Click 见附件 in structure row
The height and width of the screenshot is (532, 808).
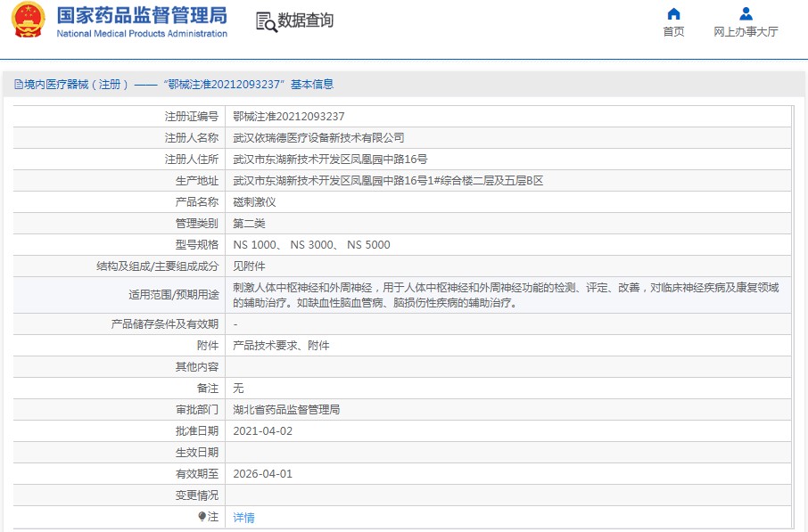pyautogui.click(x=249, y=266)
